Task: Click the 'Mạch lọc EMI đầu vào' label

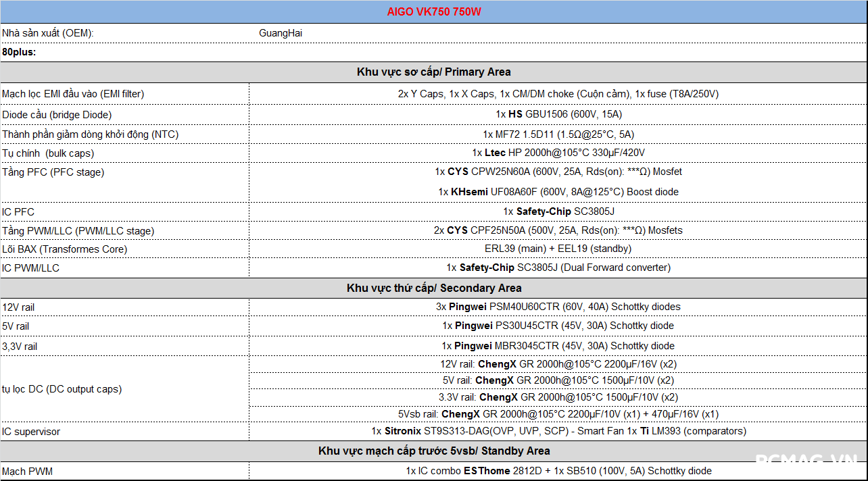Action: (73, 94)
